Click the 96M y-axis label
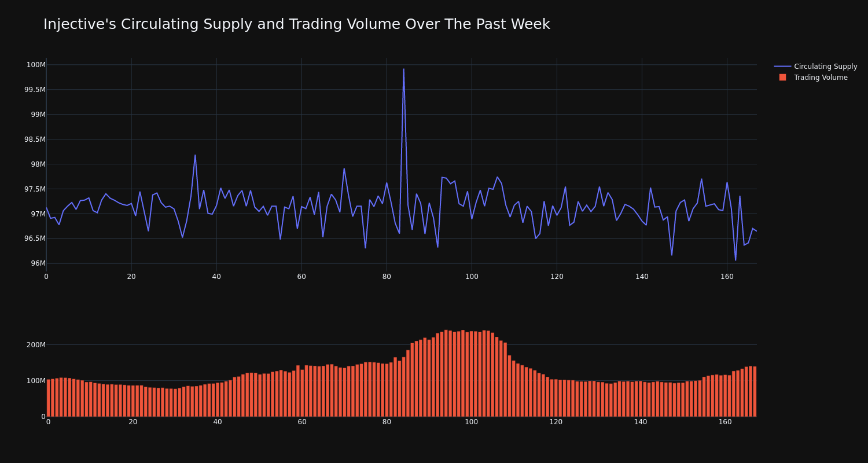868x463 pixels. (38, 263)
